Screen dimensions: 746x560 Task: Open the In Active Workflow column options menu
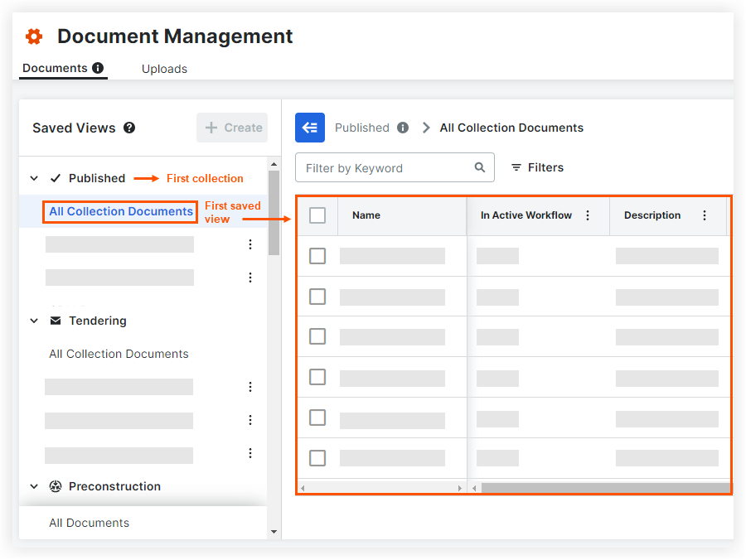588,215
